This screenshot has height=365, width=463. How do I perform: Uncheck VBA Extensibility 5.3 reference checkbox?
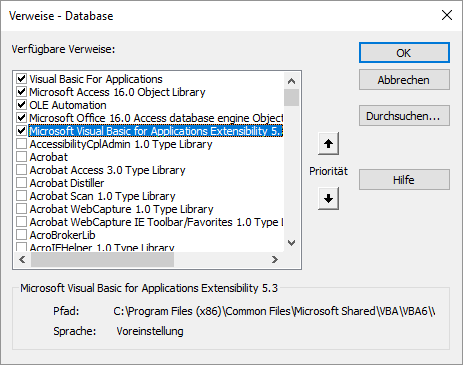22,131
